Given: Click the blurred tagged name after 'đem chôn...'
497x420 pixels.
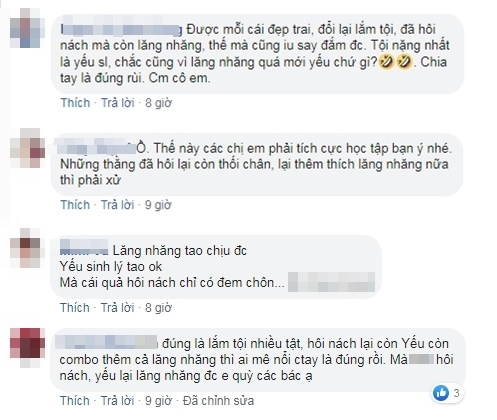Looking at the screenshot, I should pyautogui.click(x=331, y=282).
